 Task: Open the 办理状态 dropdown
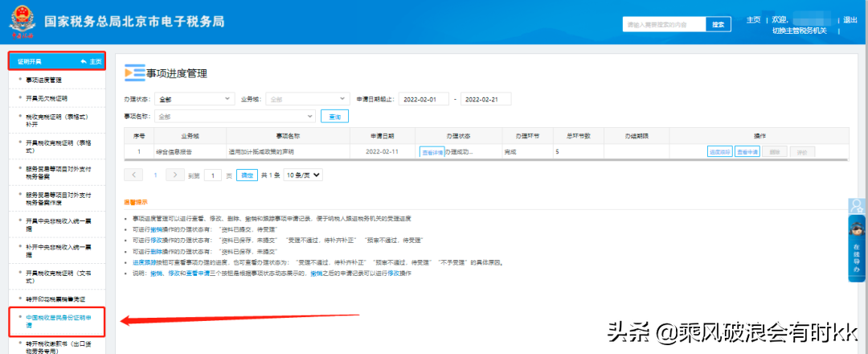pos(194,99)
